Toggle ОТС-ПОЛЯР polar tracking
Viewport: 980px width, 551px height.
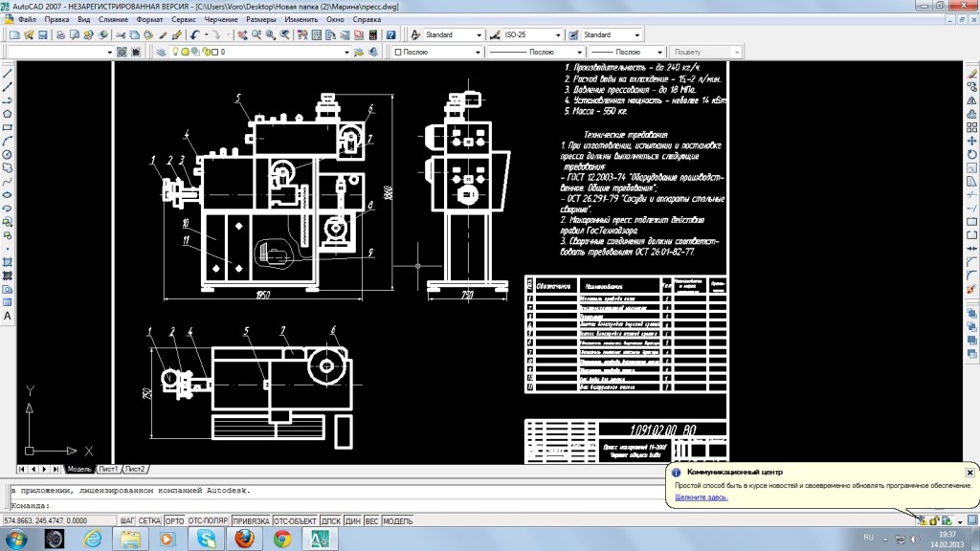point(208,521)
